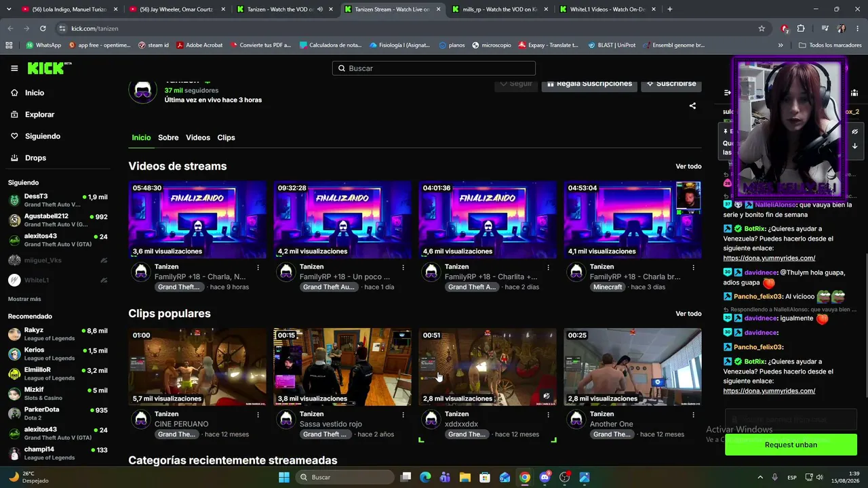
Task: Go to Inicio in the sidebar
Action: pos(35,93)
